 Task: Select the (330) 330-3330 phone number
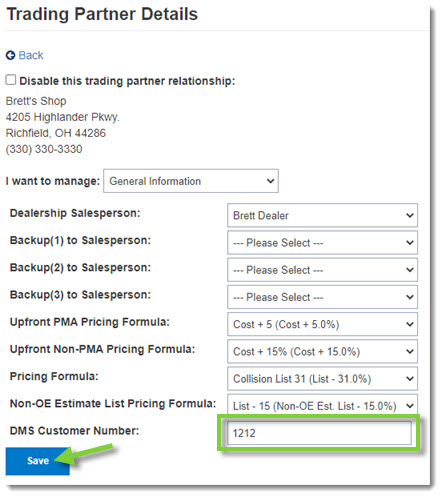click(44, 149)
